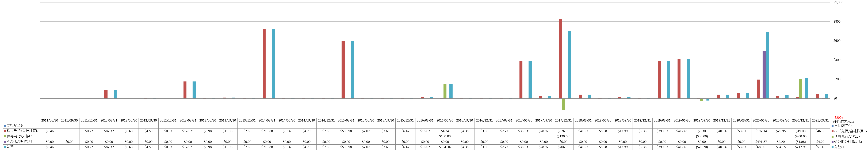Click the 2021/03/31 date column header
868x150 pixels.
coord(821,121)
